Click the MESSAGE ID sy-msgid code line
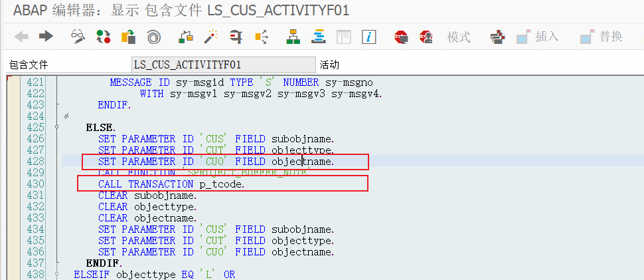 click(x=241, y=82)
